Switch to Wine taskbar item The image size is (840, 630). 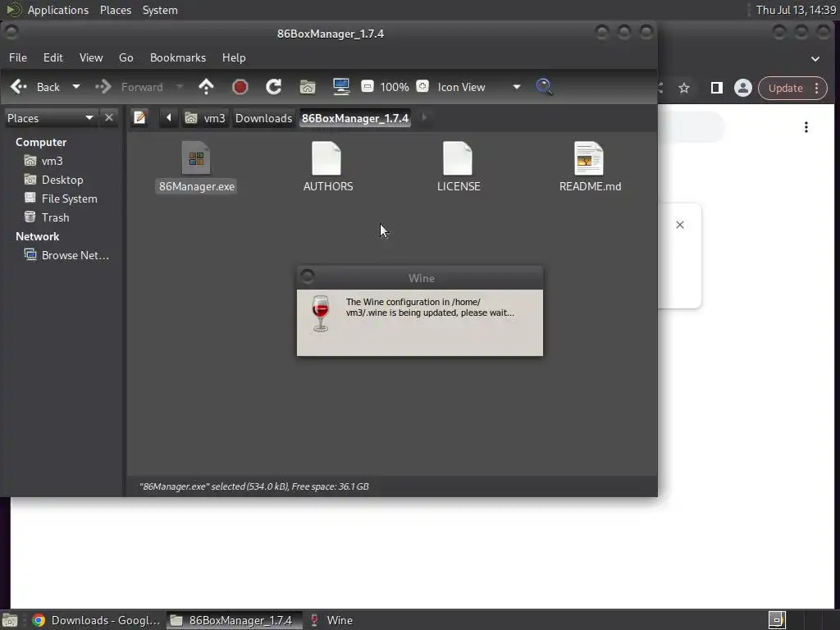click(x=332, y=620)
